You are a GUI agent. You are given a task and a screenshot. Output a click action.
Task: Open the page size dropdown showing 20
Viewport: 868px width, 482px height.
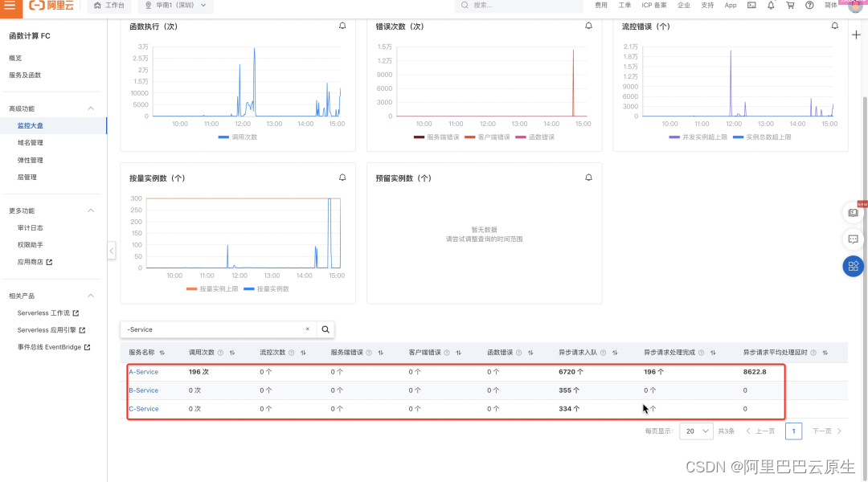coord(696,431)
